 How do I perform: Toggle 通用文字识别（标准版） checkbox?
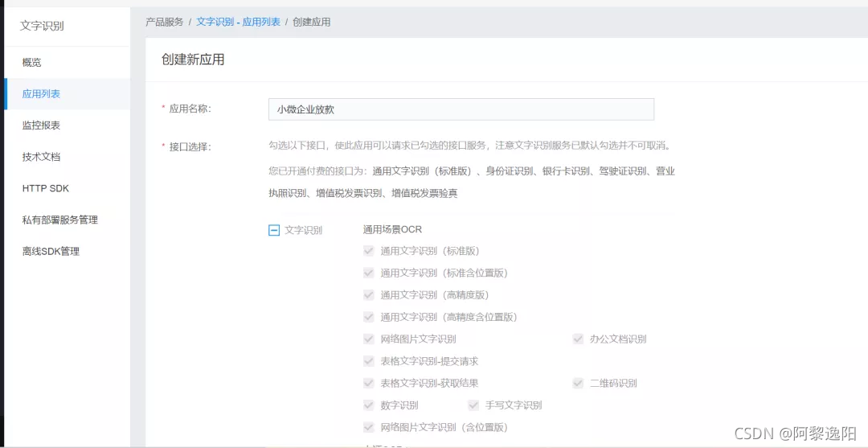point(369,251)
